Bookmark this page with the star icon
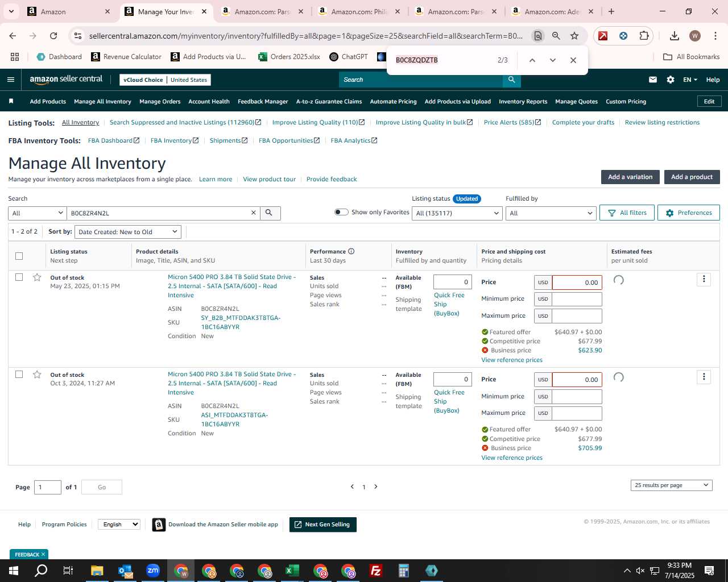This screenshot has width=728, height=582. [x=574, y=36]
